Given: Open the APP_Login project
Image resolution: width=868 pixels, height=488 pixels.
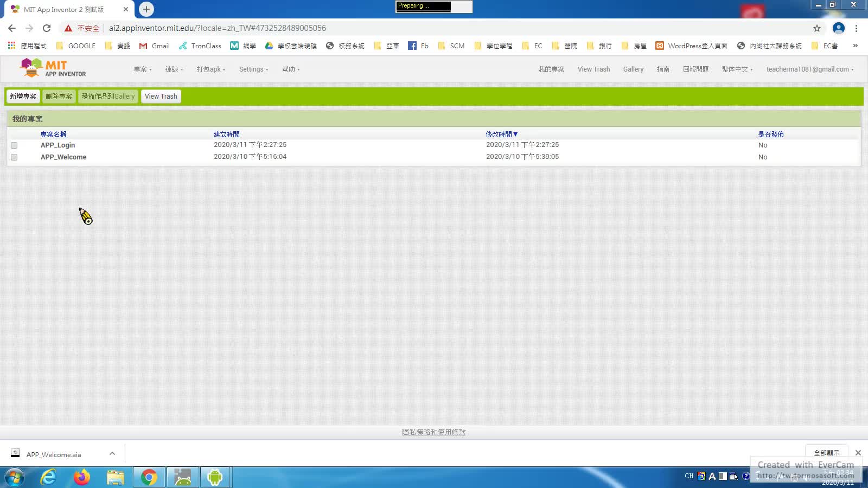Looking at the screenshot, I should click(58, 145).
